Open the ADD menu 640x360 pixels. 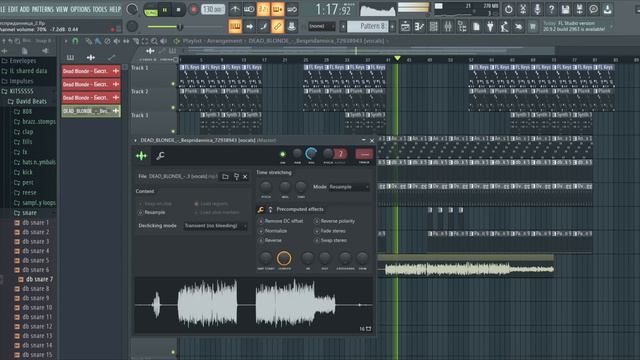coord(25,9)
